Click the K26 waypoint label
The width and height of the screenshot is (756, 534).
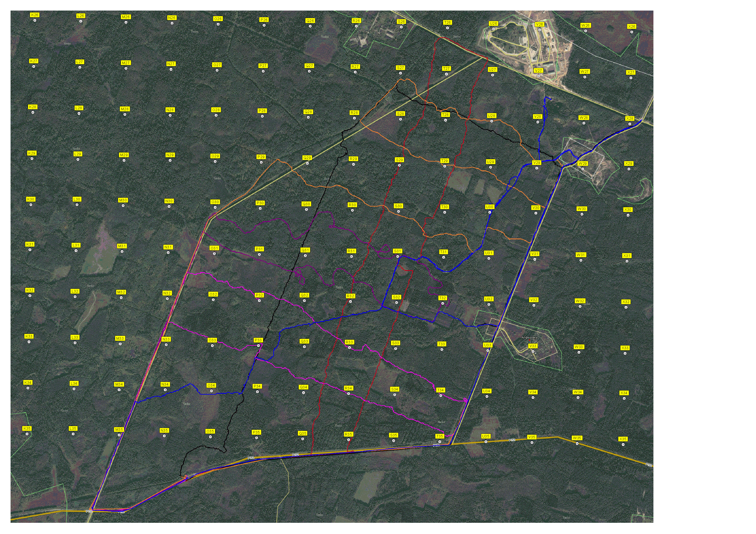[34, 15]
